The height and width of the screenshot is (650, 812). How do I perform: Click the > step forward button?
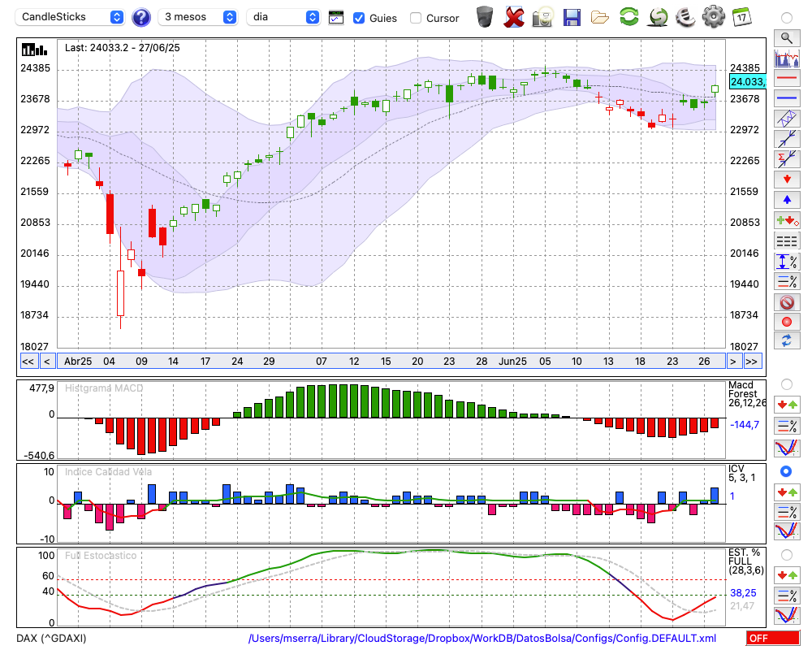[x=733, y=362]
